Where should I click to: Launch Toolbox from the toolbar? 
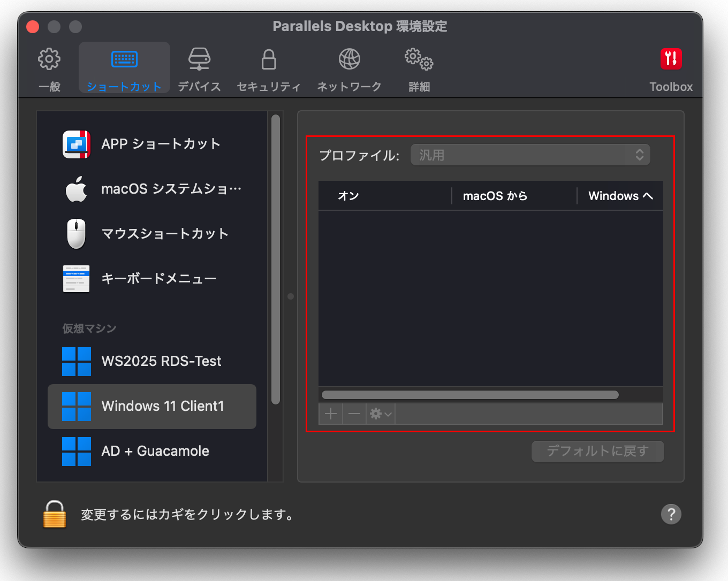click(671, 70)
